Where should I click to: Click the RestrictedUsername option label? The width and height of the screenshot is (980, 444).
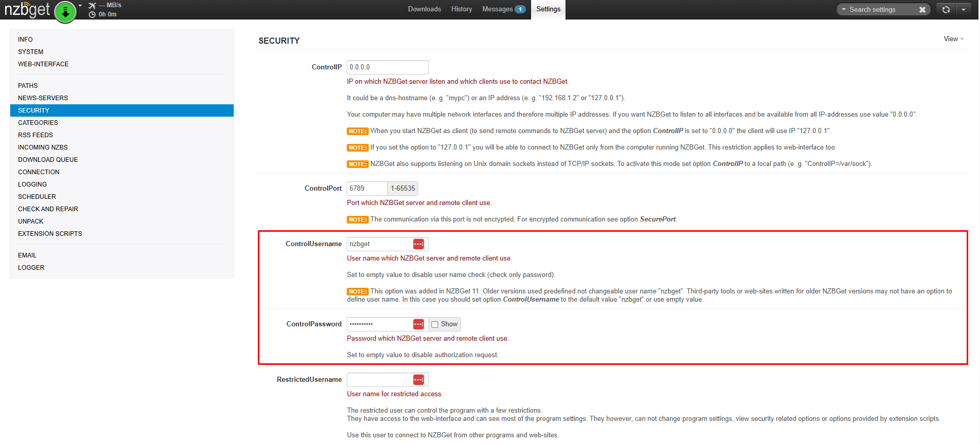point(309,380)
